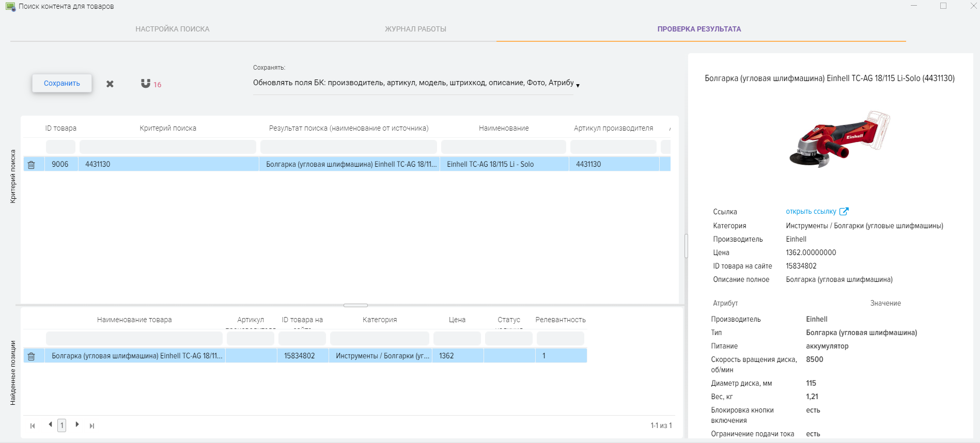Click the Критерий поиска filter field
This screenshot has height=443, width=980.
pyautogui.click(x=168, y=147)
